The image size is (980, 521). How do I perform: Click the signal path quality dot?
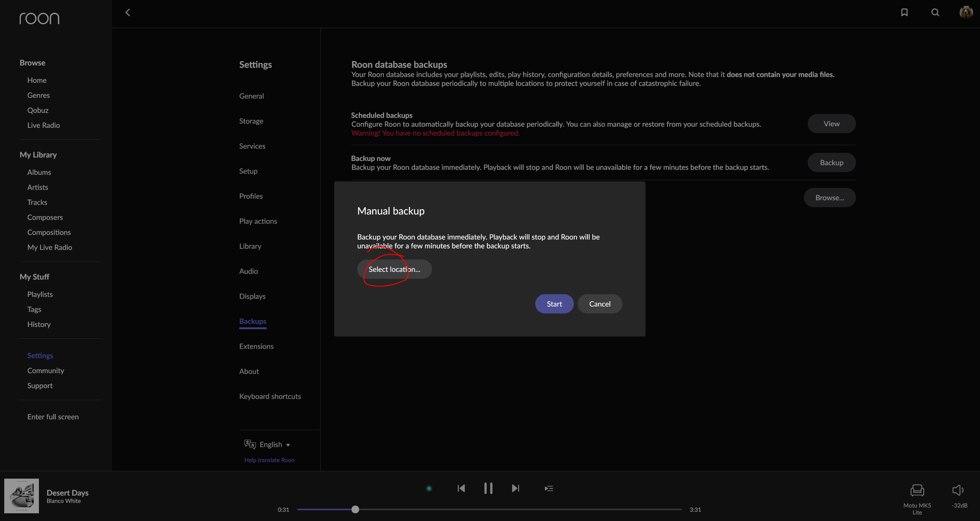[429, 488]
